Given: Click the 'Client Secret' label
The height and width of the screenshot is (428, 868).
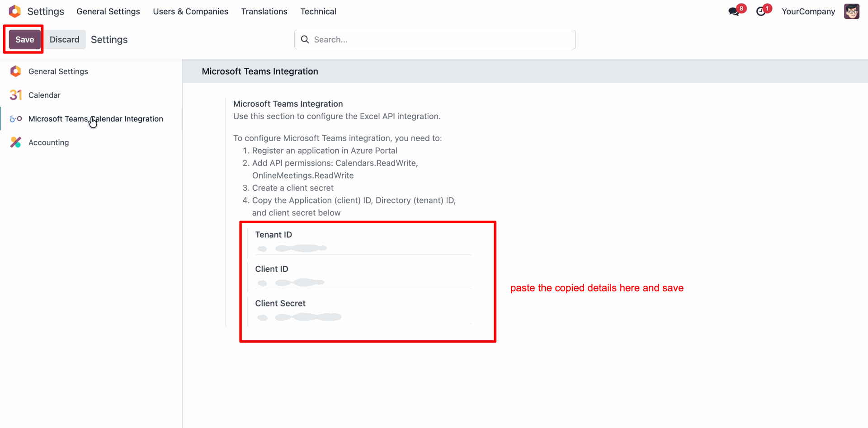Looking at the screenshot, I should click(280, 303).
